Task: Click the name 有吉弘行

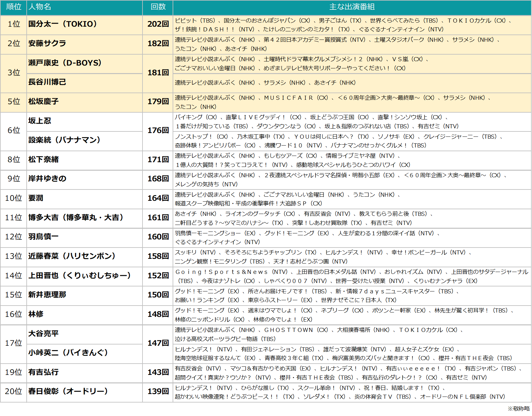Action: pos(43,372)
